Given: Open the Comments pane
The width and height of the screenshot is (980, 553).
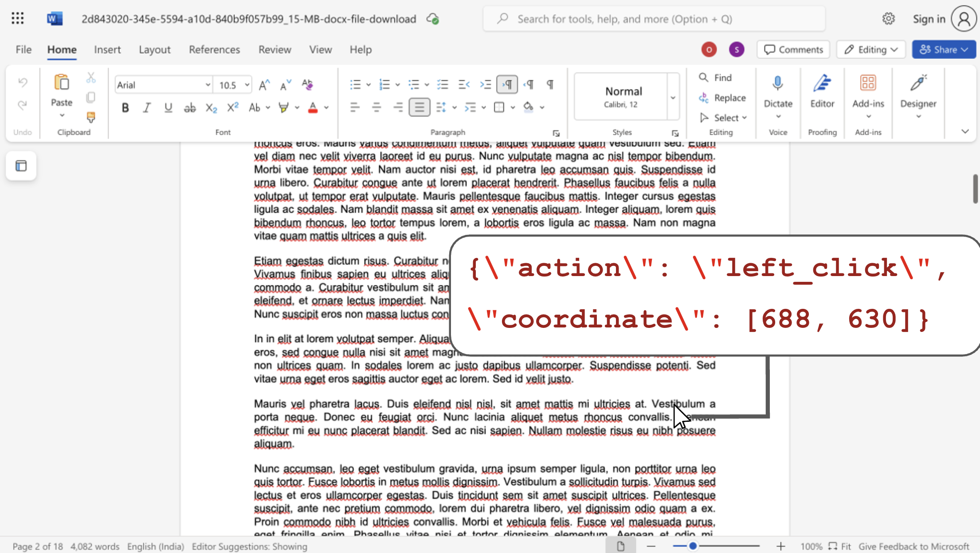Looking at the screenshot, I should tap(793, 50).
